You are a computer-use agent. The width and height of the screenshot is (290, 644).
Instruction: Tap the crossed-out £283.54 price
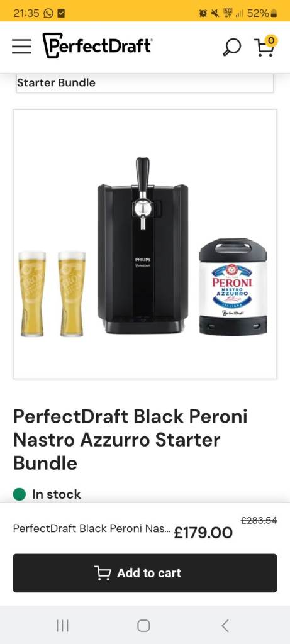(259, 520)
